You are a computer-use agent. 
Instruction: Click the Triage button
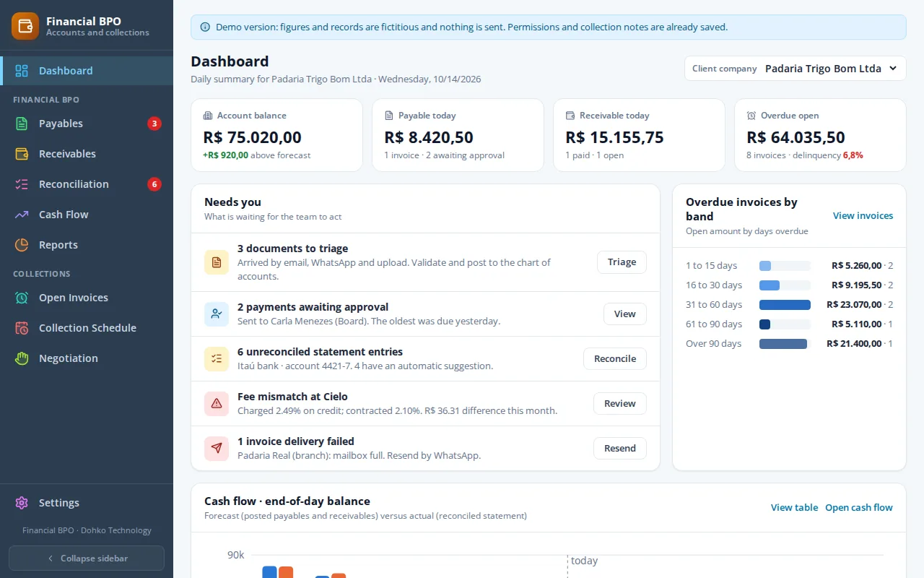[x=622, y=262]
